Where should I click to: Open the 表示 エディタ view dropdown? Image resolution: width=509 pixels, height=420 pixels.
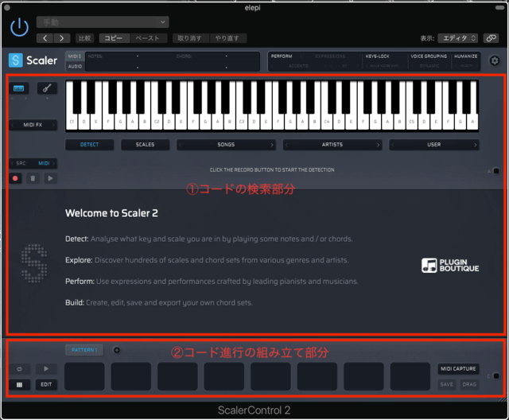tap(458, 38)
